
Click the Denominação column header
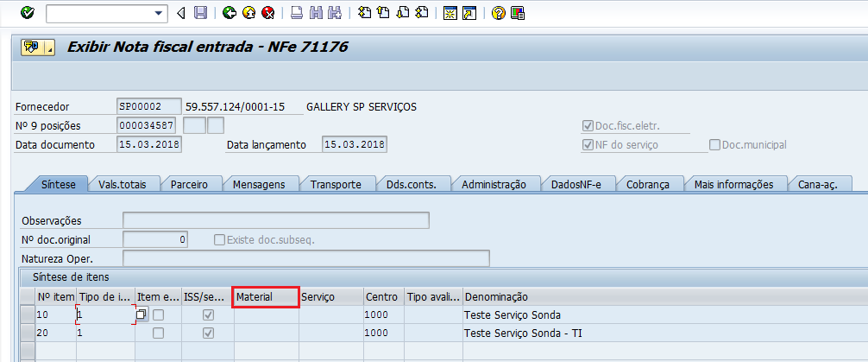pyautogui.click(x=665, y=296)
